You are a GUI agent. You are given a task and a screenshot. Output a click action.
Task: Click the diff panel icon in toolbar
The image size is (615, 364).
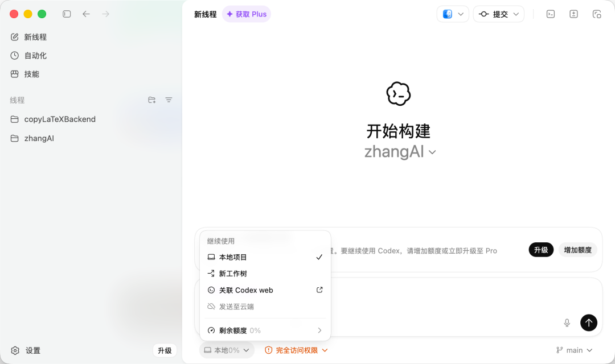click(574, 14)
